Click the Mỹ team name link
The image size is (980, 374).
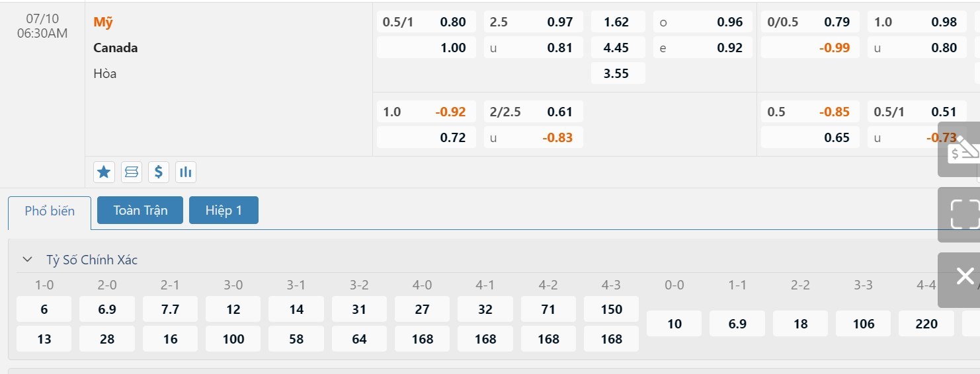[x=103, y=22]
